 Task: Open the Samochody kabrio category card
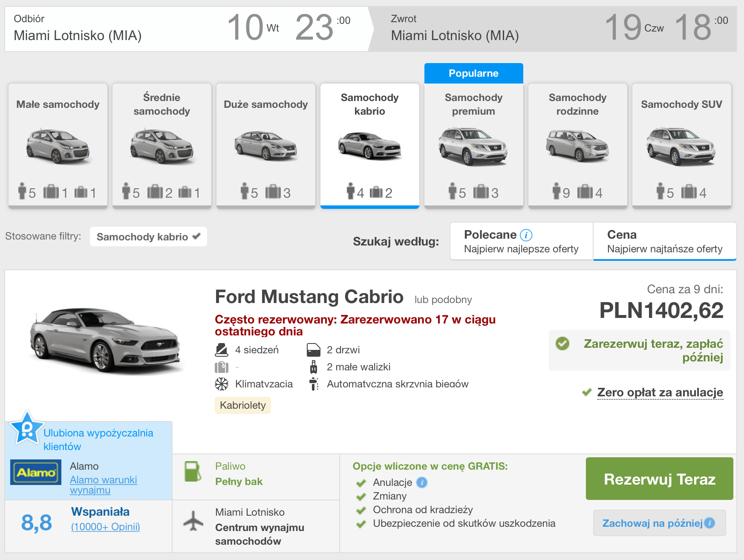click(x=370, y=145)
